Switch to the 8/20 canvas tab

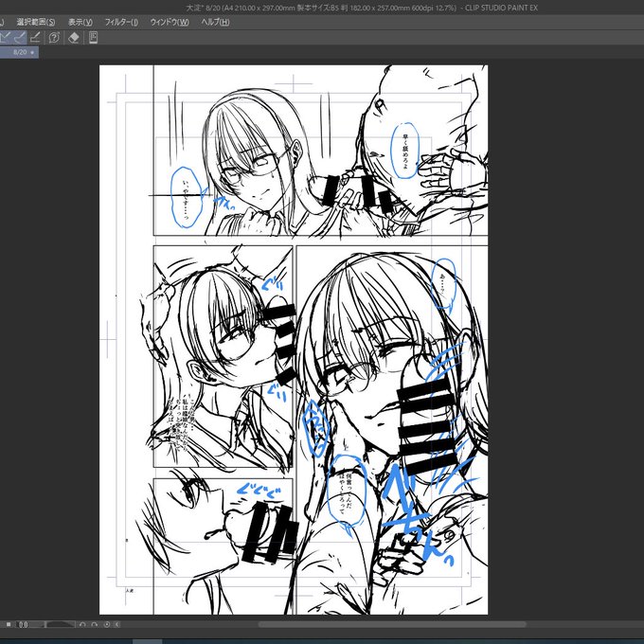pyautogui.click(x=19, y=52)
